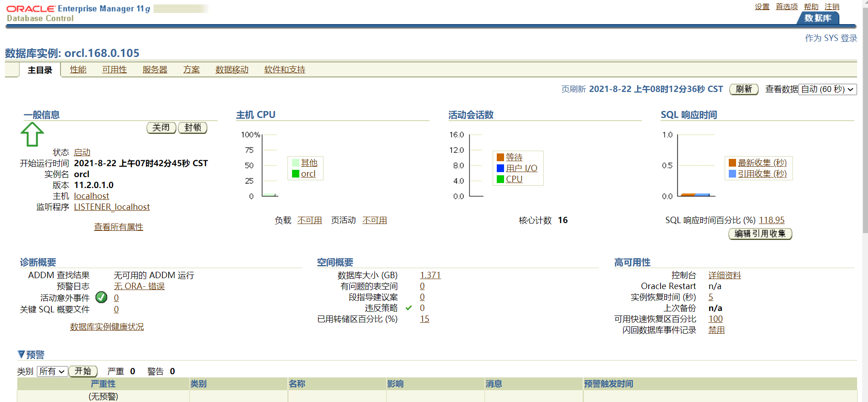
Task: Click the light green 其他 legend swatch
Action: pyautogui.click(x=296, y=163)
